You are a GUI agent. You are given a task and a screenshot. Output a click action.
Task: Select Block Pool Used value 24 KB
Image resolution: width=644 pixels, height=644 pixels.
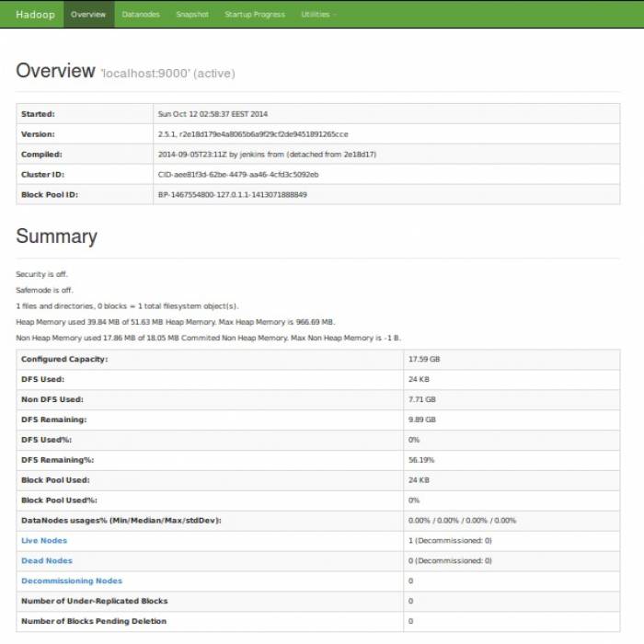(419, 479)
